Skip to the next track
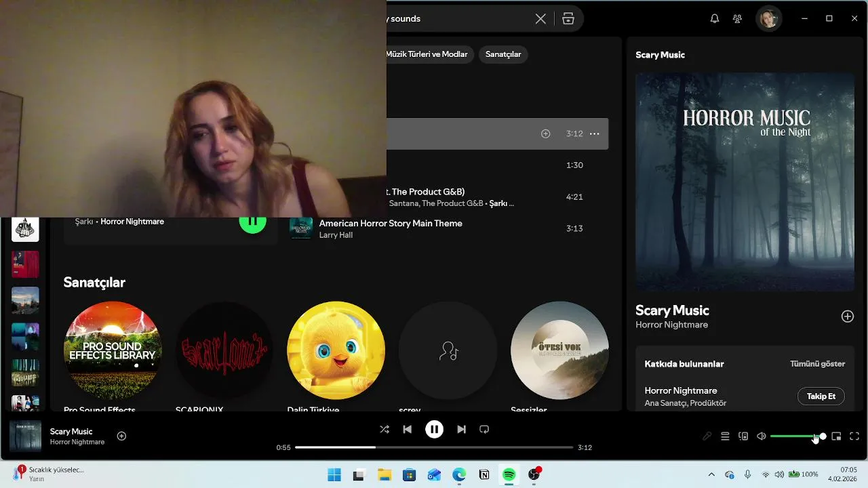The width and height of the screenshot is (868, 488). pos(461,429)
